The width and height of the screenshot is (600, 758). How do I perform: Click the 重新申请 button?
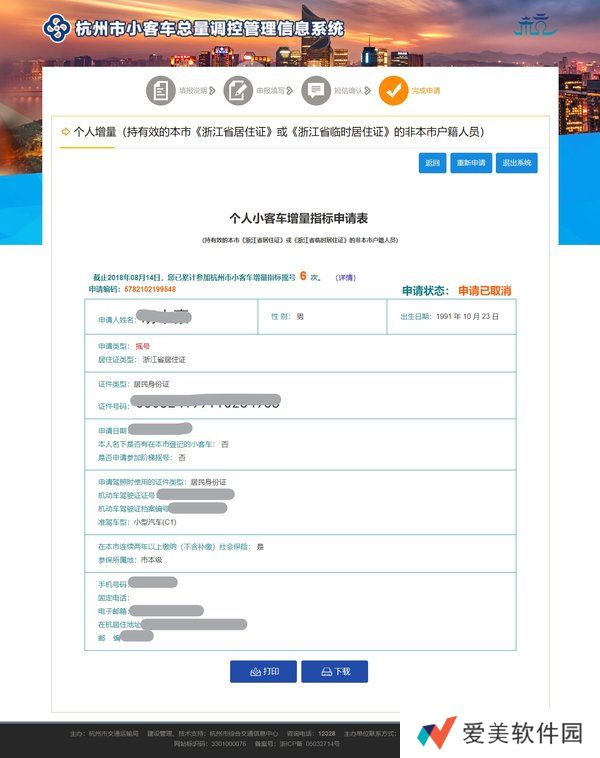(471, 163)
